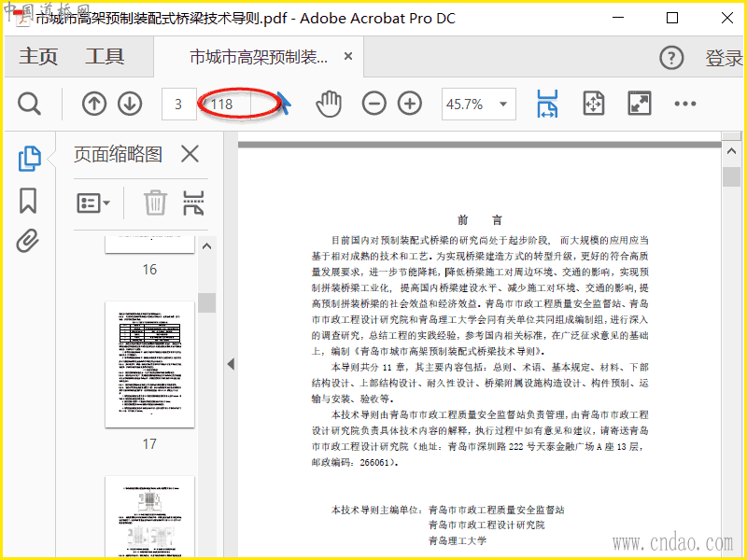
Task: Click the 前言 heading in document
Action: point(480,220)
